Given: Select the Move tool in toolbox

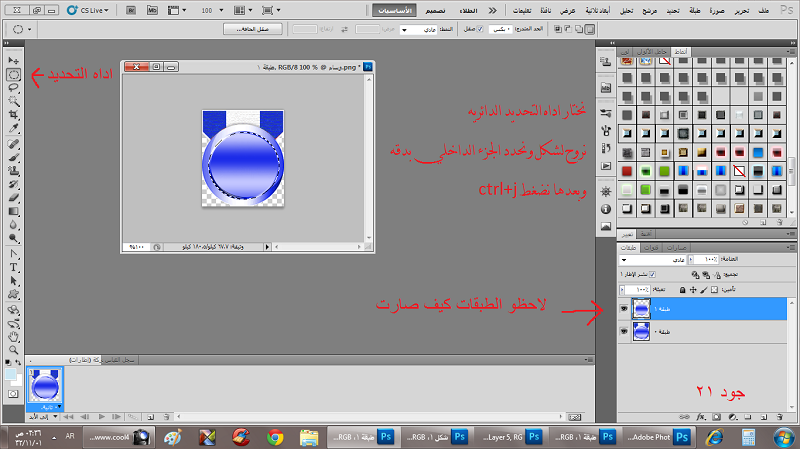Looking at the screenshot, I should 14,61.
